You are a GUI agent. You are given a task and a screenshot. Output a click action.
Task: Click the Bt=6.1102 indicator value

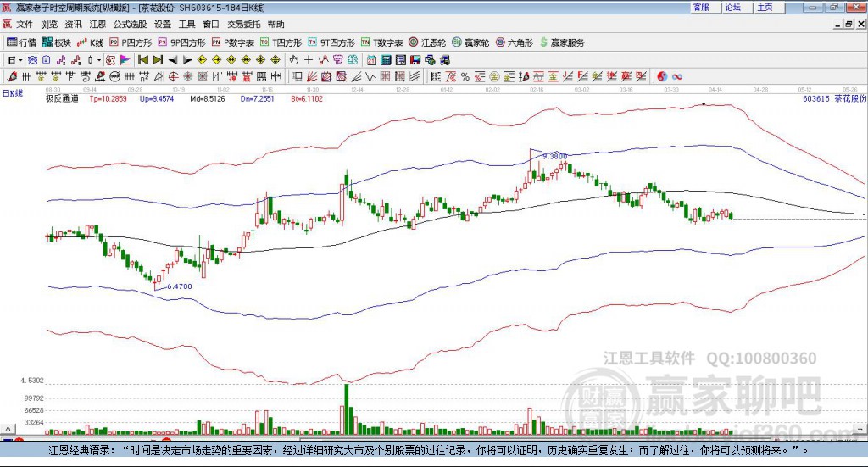[307, 99]
